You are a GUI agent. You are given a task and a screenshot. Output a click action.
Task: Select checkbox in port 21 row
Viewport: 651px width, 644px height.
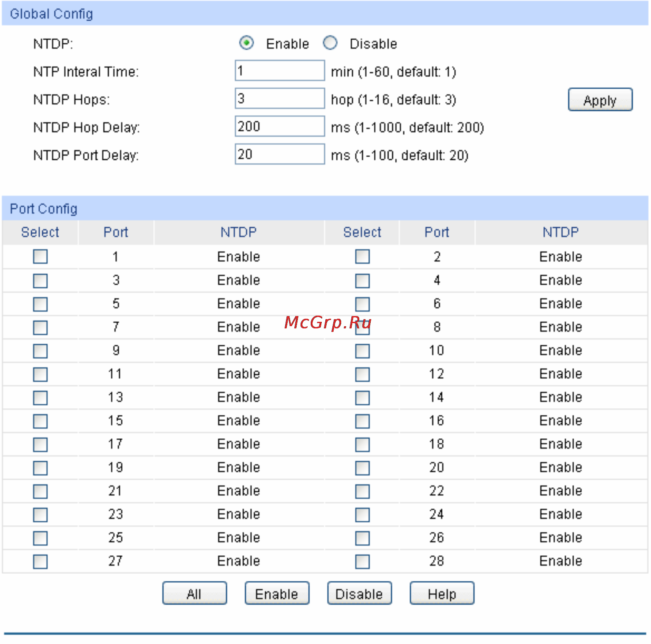[40, 491]
